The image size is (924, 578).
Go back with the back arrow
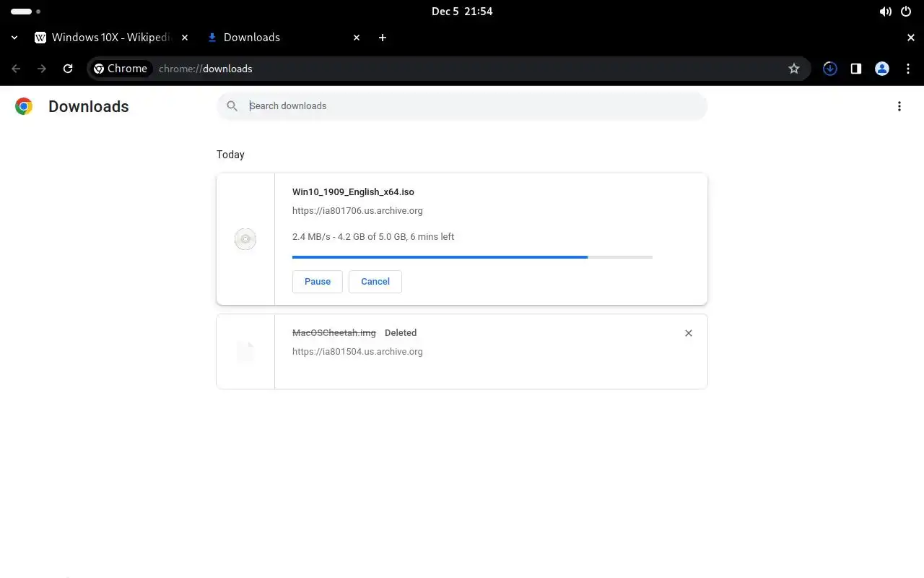coord(16,69)
